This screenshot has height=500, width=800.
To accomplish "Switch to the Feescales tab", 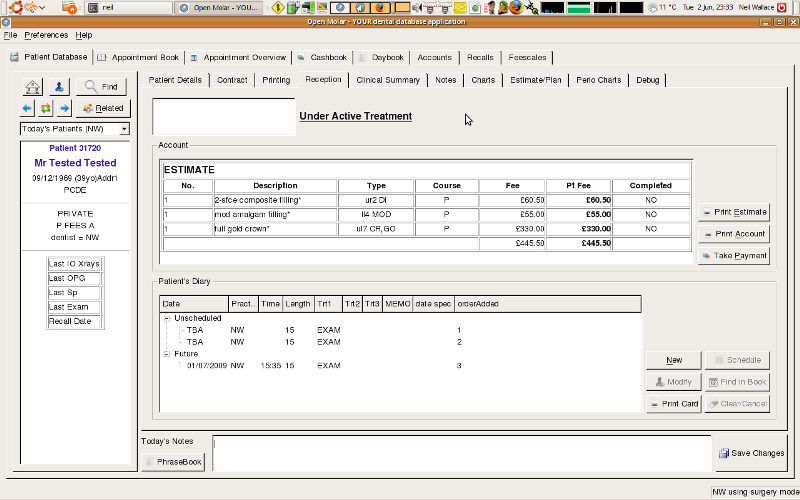I will click(x=527, y=58).
